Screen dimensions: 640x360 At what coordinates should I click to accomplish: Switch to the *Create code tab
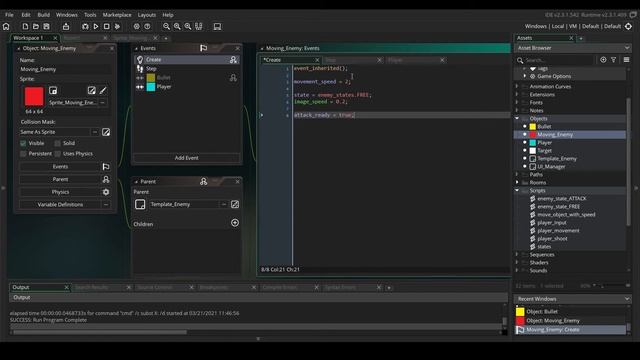(291, 60)
